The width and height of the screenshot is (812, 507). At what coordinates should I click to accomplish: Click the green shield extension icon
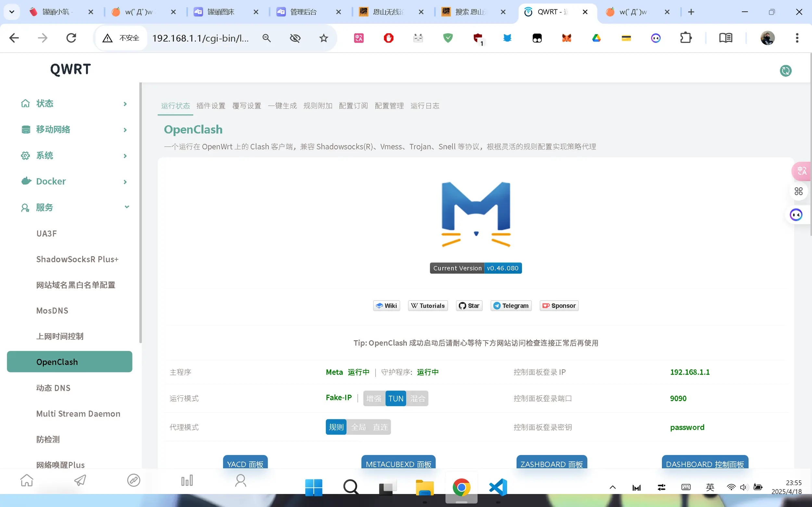point(448,38)
